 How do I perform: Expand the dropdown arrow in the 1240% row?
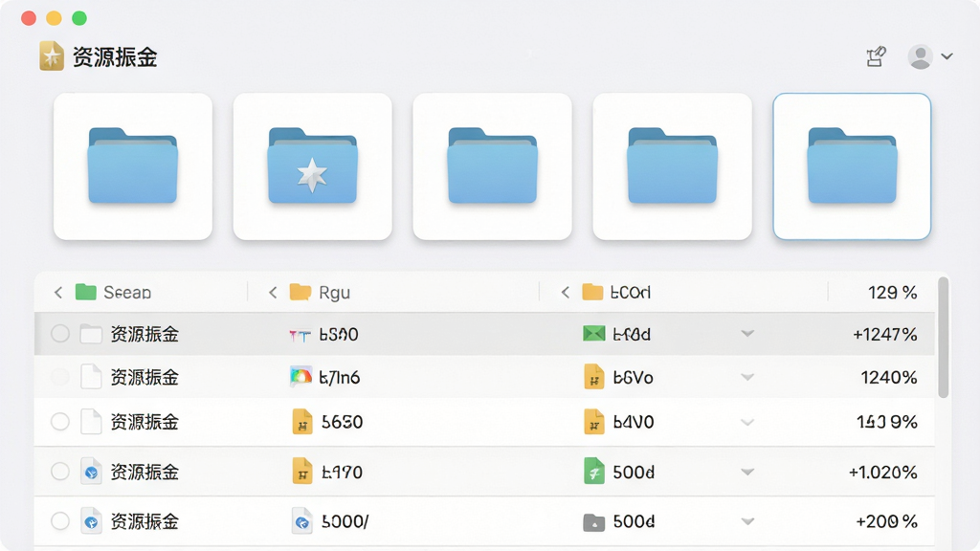click(747, 377)
